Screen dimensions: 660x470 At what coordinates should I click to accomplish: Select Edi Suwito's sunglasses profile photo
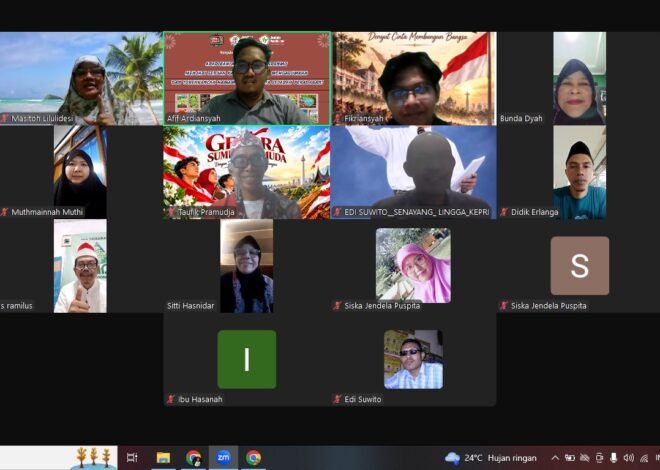413,359
